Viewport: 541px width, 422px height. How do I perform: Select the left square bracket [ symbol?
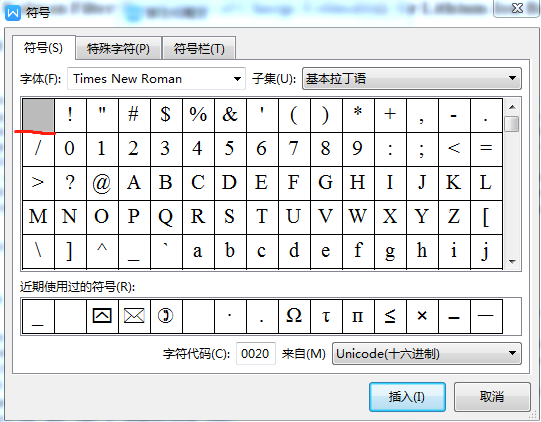[x=486, y=217]
